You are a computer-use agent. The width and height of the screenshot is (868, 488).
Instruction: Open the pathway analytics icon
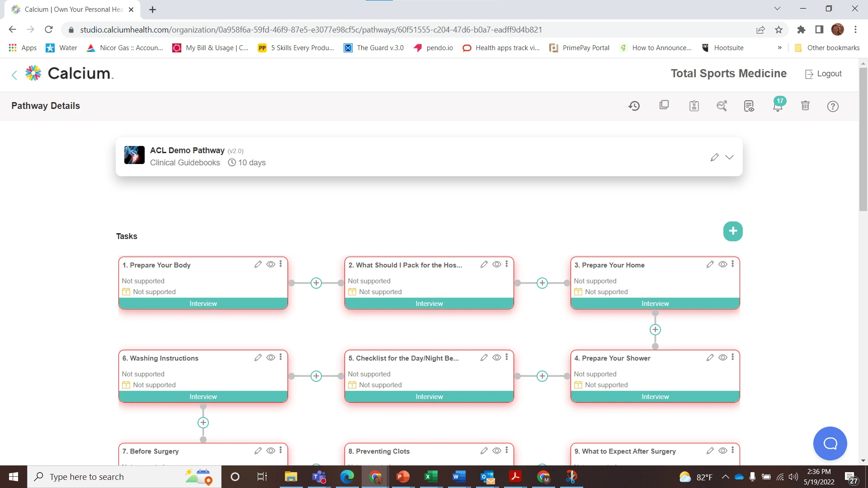(x=722, y=106)
